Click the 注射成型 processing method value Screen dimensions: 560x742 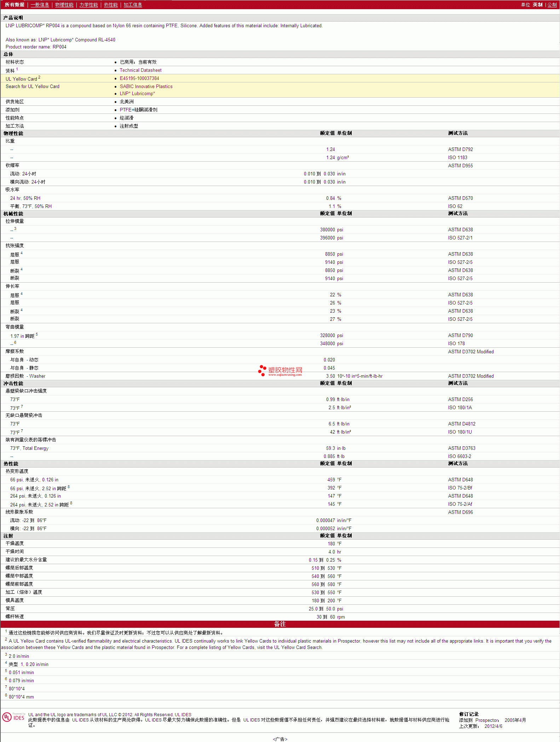[129, 126]
